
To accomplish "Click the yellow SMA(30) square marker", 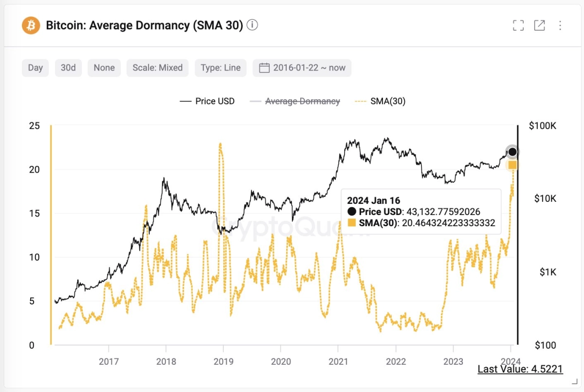I will 512,165.
